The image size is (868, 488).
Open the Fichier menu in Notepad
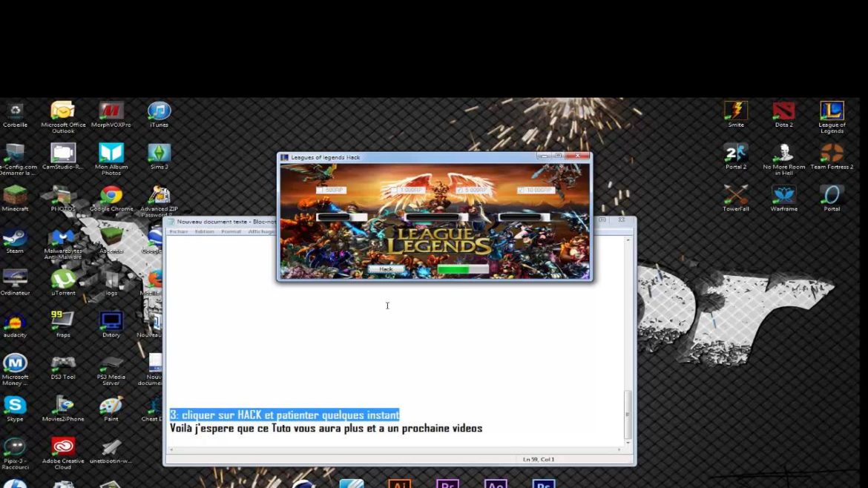[x=179, y=231]
